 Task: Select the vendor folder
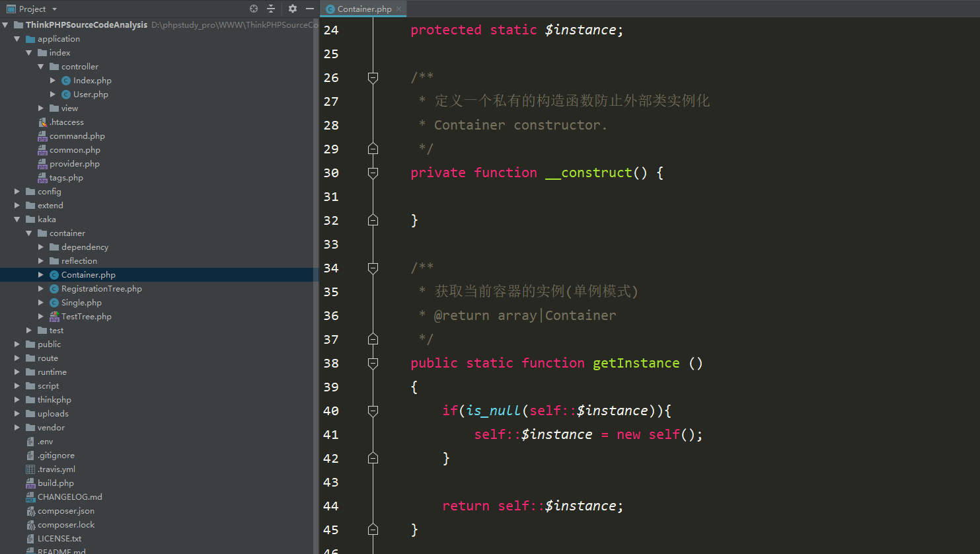click(x=51, y=428)
